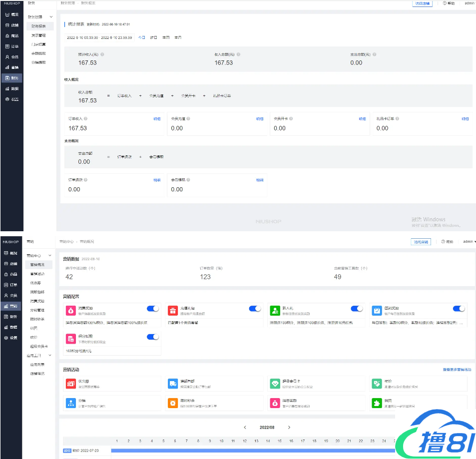
Task: Collapse the 财务管理 sidebar section
Action: (x=51, y=17)
